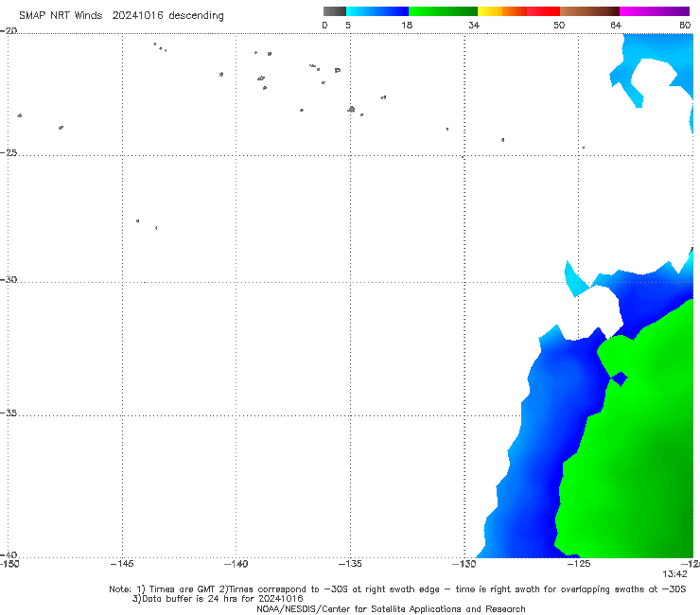Pick the yellow-orange colorbar segment

tap(501, 11)
